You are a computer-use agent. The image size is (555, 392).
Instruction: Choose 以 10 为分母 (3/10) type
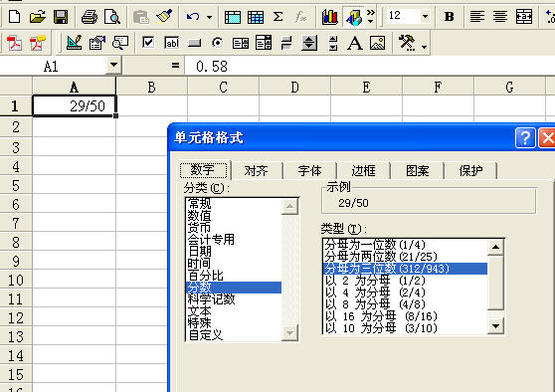[381, 328]
